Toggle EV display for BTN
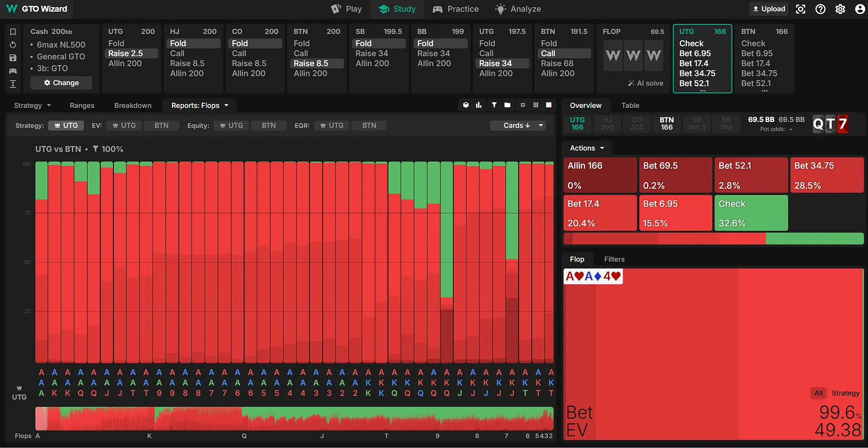 161,125
